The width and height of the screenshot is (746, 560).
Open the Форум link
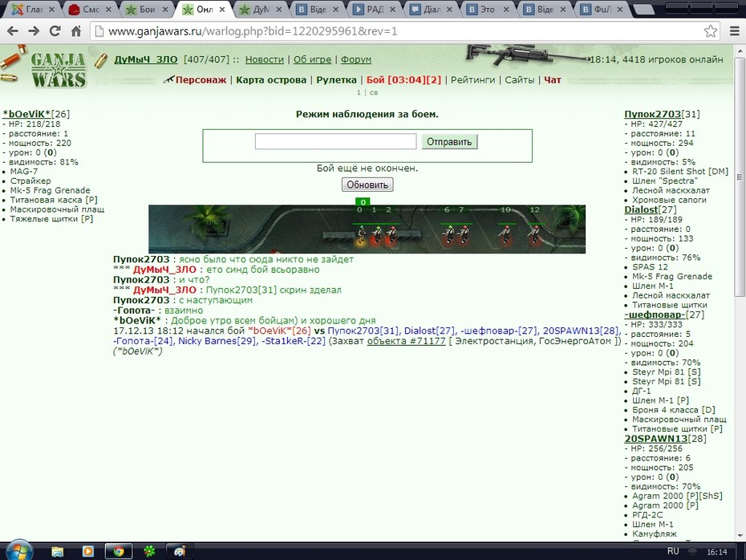point(356,59)
